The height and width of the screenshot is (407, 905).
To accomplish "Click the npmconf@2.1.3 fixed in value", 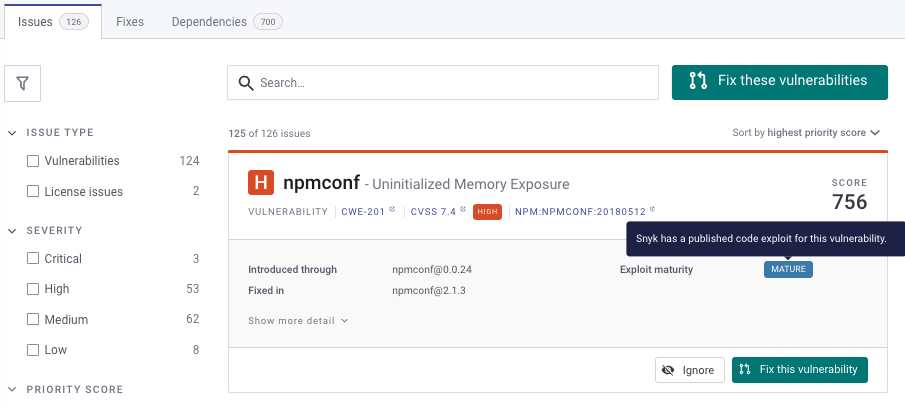I will tap(429, 290).
